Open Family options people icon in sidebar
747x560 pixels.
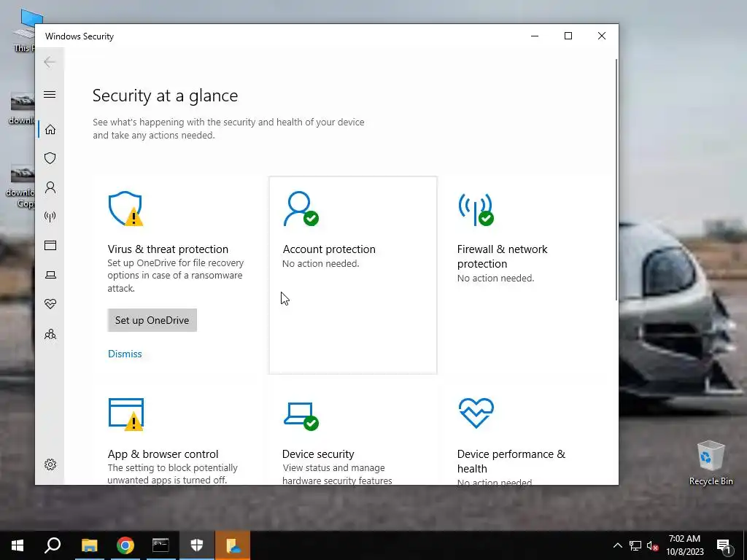coord(50,334)
